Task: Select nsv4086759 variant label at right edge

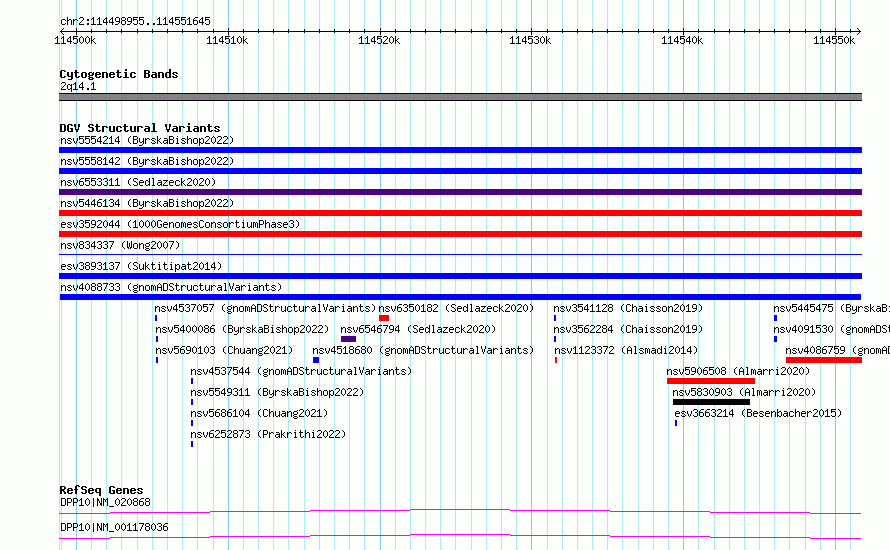Action: [x=838, y=350]
